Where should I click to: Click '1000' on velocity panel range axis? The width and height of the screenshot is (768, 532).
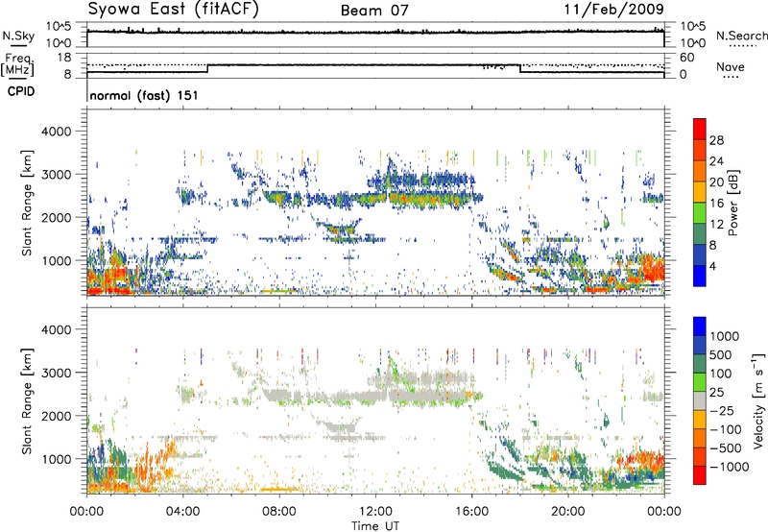(56, 459)
